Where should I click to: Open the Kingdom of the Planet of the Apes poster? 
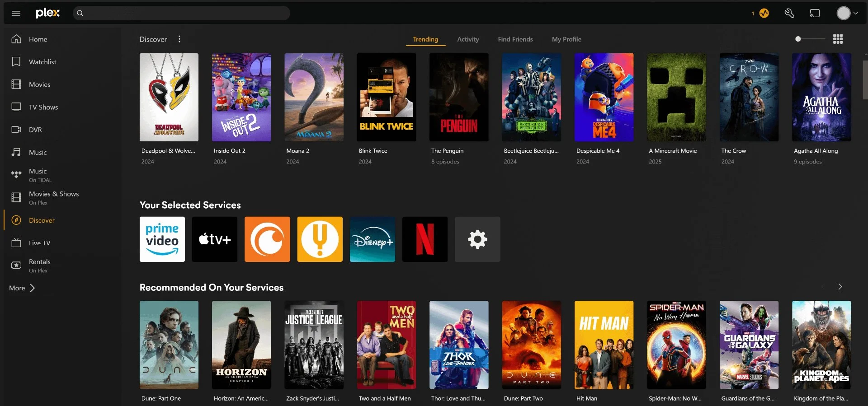click(x=821, y=345)
